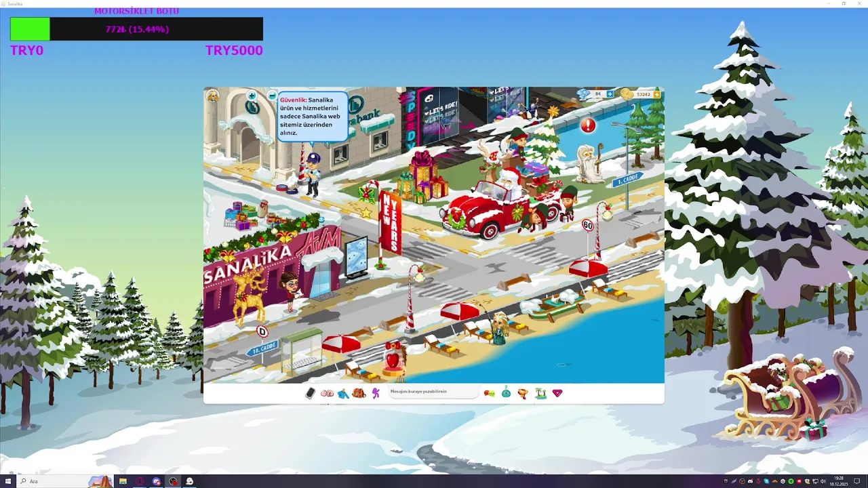Click the bus stop shelter
Image resolution: width=868 pixels, height=488 pixels.
(302, 352)
